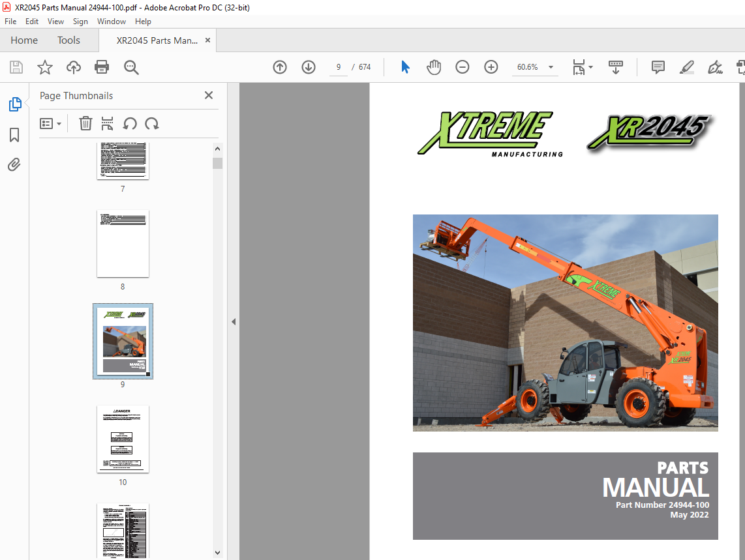Select the XR2045 Parts Manual document tab

(157, 40)
